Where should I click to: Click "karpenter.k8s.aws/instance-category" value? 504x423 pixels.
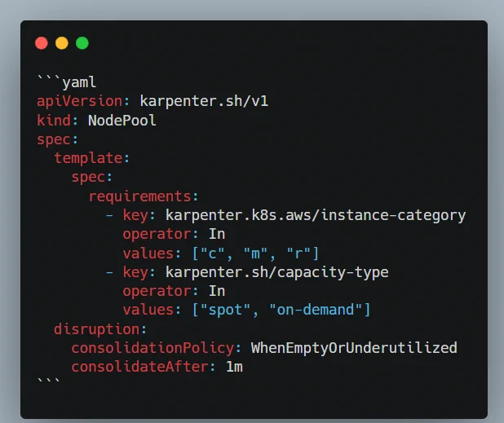click(316, 215)
